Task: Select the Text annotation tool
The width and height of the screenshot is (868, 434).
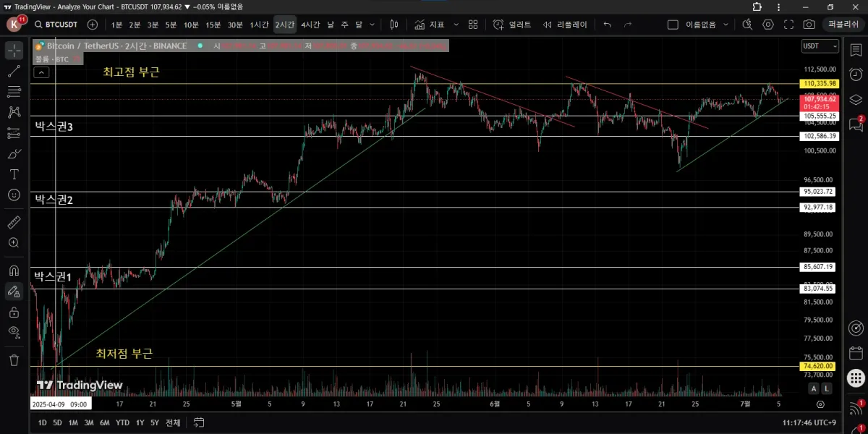Action: point(14,174)
